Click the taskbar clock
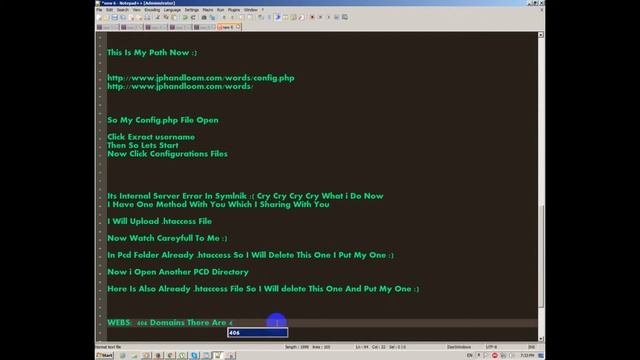640x360 pixels. pyautogui.click(x=527, y=356)
